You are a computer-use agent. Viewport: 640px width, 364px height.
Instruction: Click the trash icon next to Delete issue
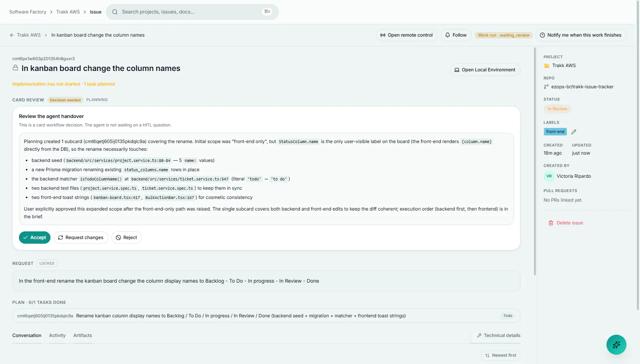(551, 223)
